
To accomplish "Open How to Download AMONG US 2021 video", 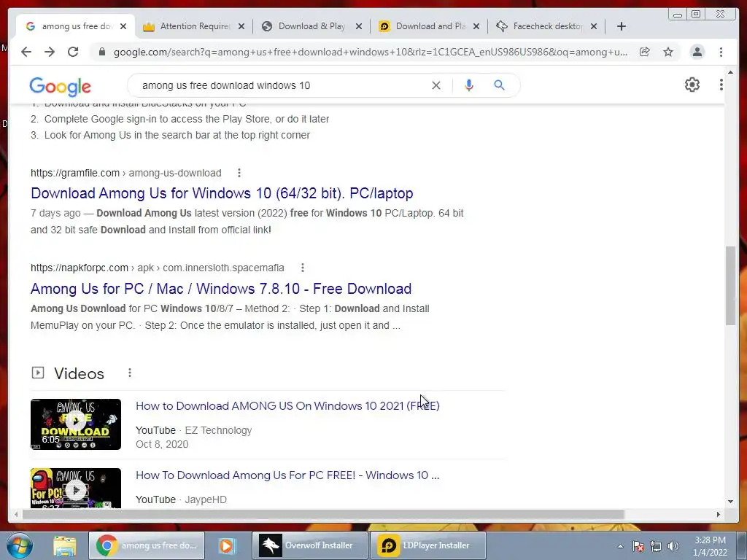I will coord(287,405).
